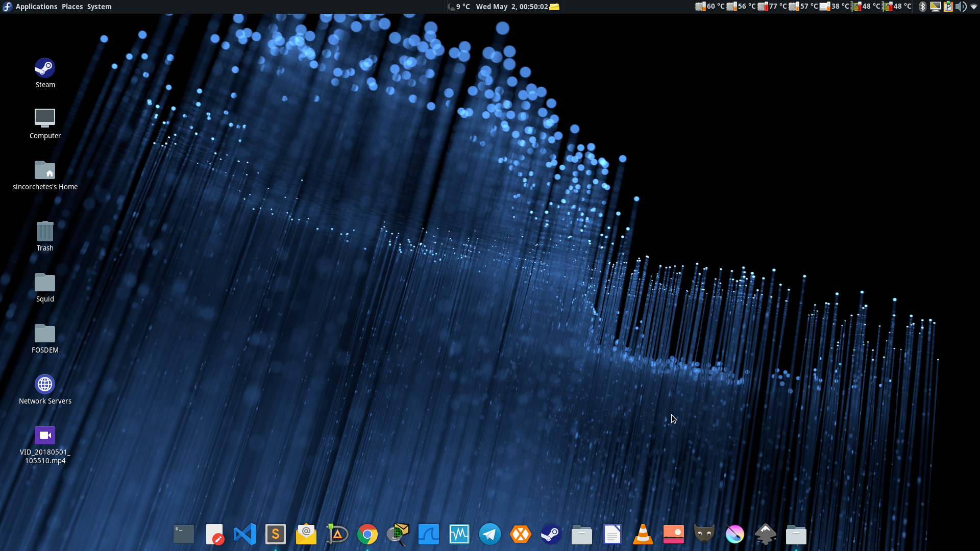Launch Telegram from the dock

coord(490,534)
